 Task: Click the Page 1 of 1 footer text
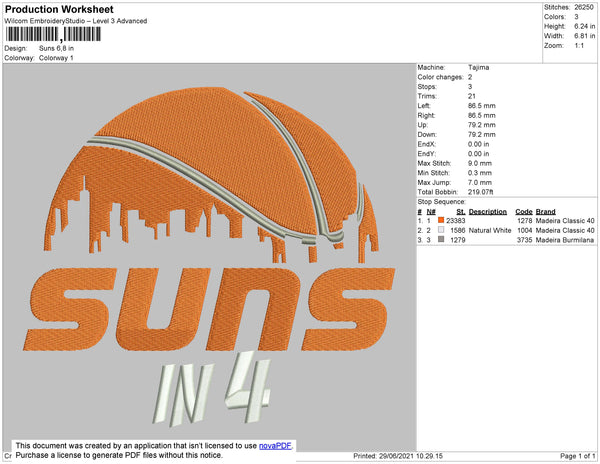(x=574, y=455)
